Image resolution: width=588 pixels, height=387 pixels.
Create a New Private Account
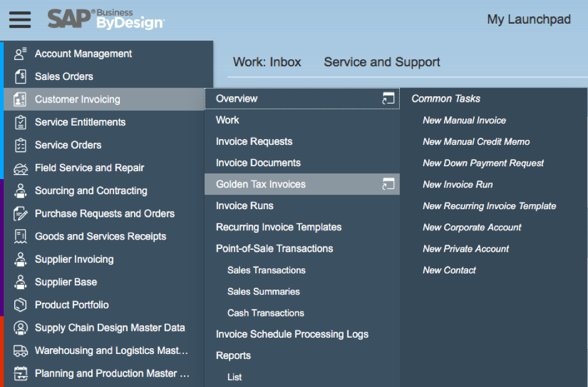(x=466, y=249)
